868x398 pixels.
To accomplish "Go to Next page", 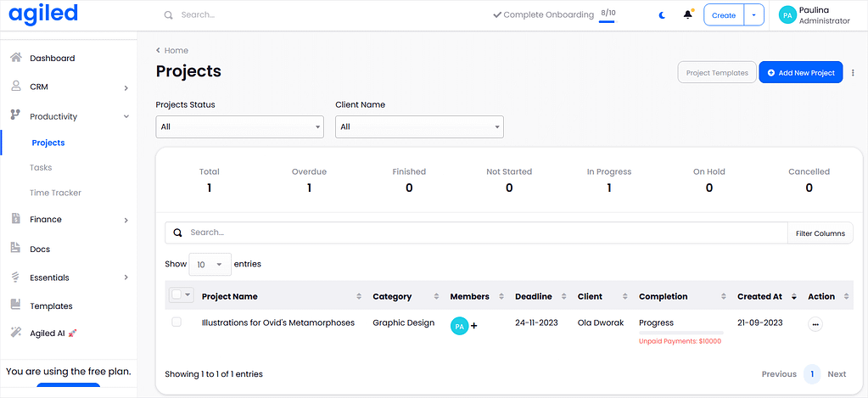I will (837, 374).
